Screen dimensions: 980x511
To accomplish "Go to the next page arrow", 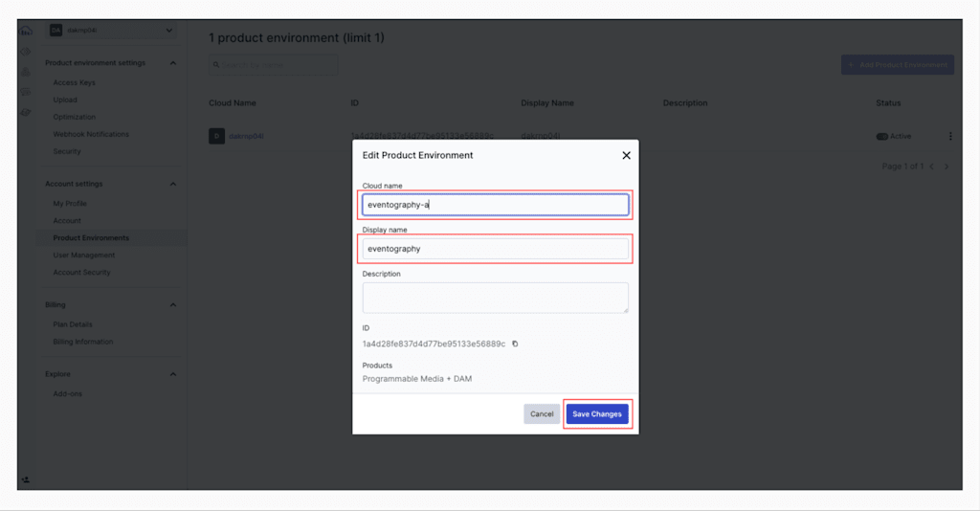I will pyautogui.click(x=947, y=167).
